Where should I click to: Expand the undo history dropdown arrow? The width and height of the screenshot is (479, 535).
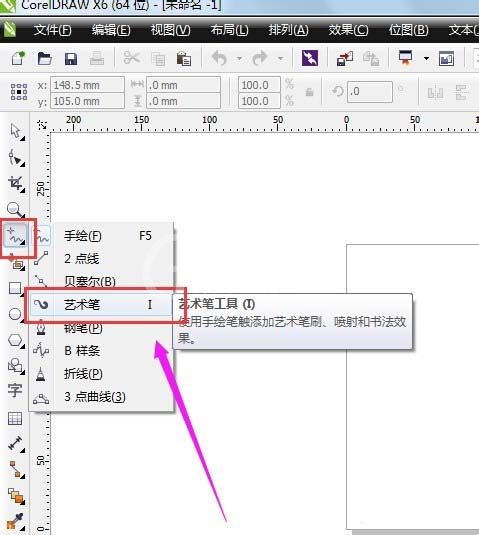pyautogui.click(x=240, y=58)
